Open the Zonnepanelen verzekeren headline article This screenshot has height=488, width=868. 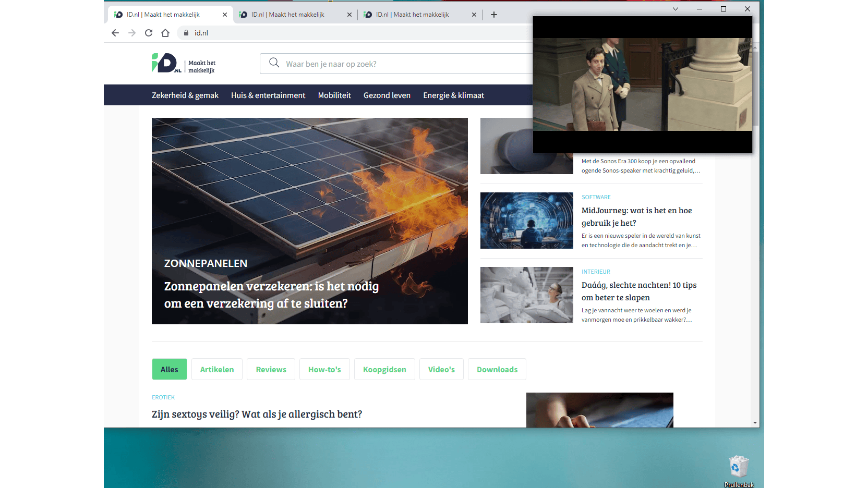271,295
